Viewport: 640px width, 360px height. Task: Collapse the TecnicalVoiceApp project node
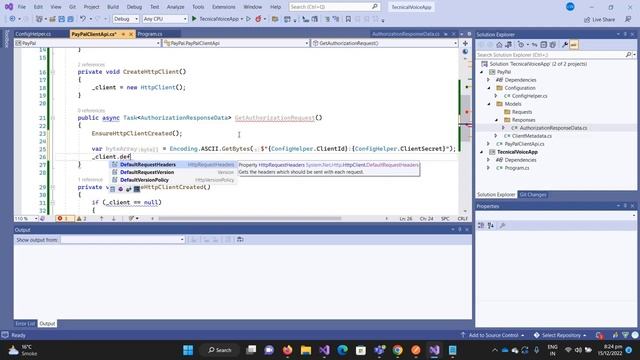pyautogui.click(x=482, y=152)
